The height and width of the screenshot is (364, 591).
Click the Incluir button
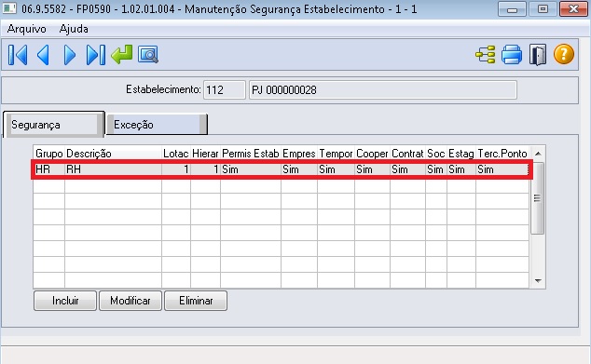point(65,301)
